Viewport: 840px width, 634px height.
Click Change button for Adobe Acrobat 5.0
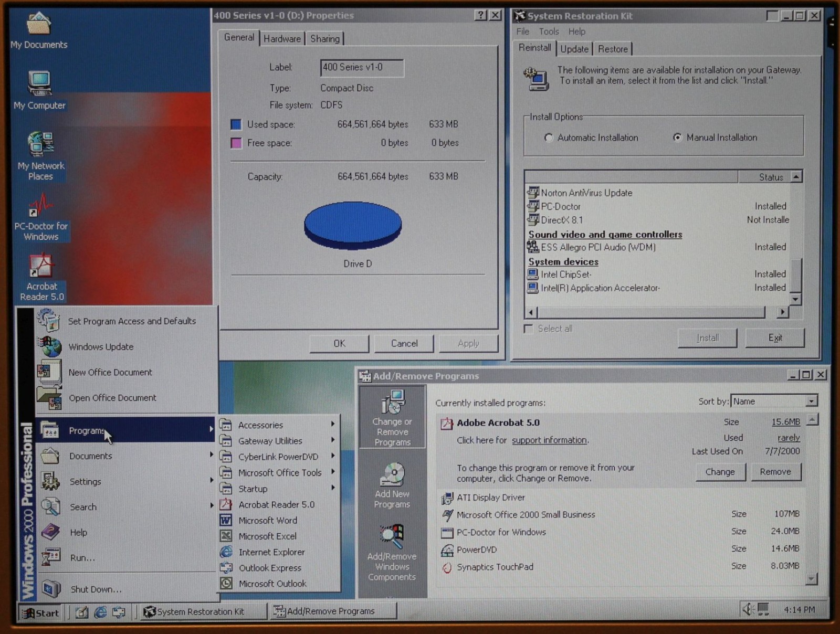point(720,472)
